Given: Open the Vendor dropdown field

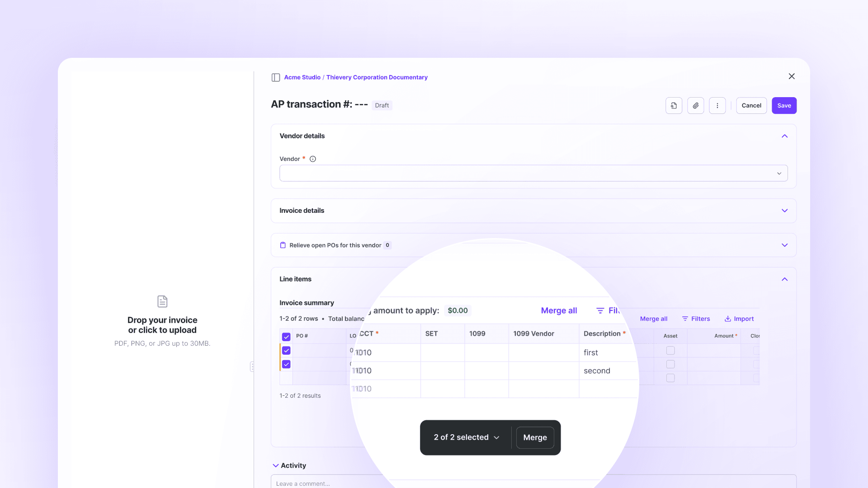Looking at the screenshot, I should (x=533, y=173).
